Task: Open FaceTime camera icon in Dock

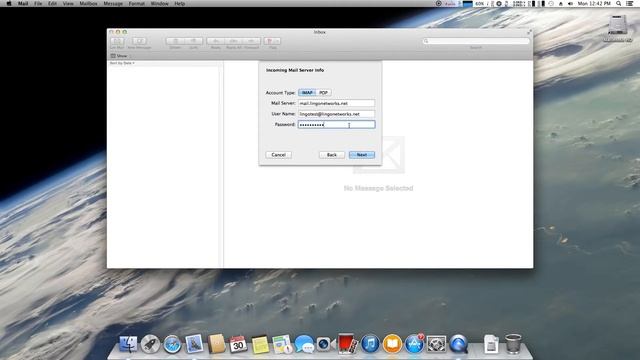Action: pos(326,344)
